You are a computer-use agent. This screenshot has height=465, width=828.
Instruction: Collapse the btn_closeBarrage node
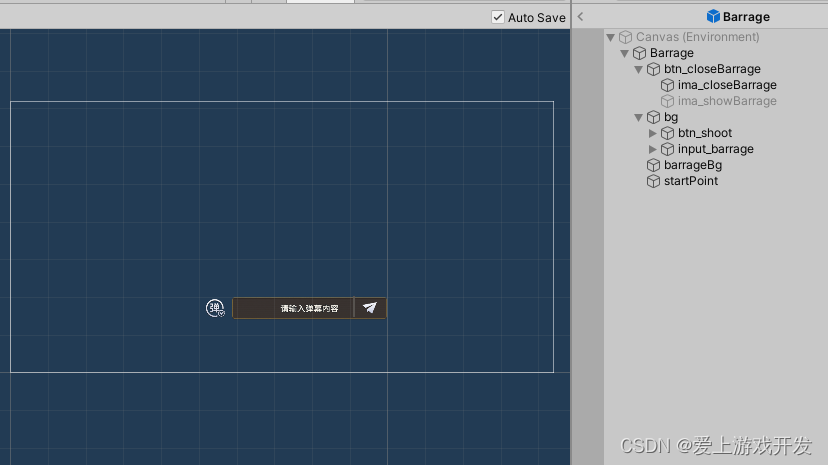point(638,70)
